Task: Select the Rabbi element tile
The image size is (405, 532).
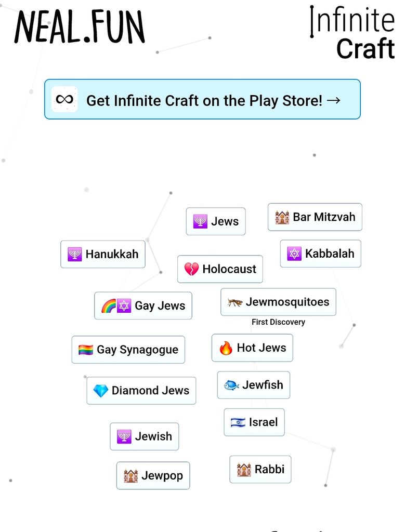Action: pos(260,470)
